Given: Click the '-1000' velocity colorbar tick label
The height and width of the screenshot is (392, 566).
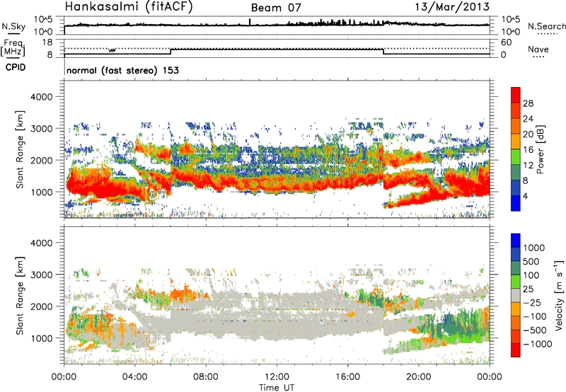Looking at the screenshot, I should coord(537,344).
